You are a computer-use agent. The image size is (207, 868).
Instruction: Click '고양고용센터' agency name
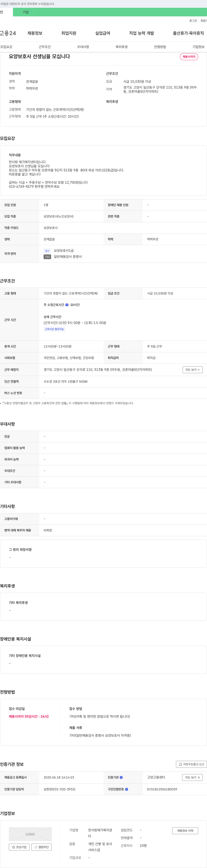point(156,777)
